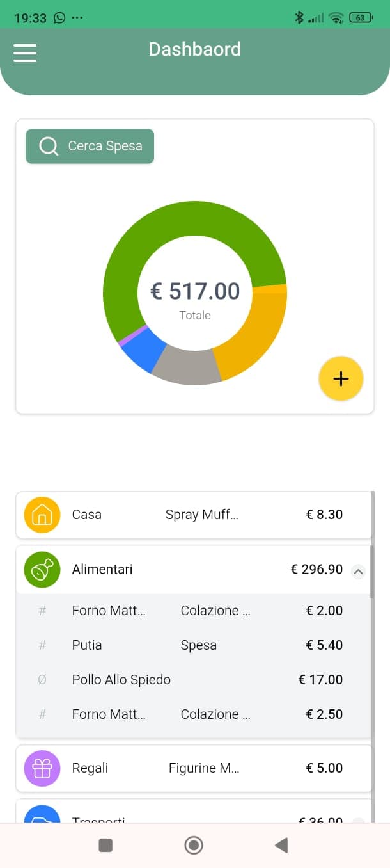Select the Pollo Allo Spiedo expense entry
This screenshot has width=390, height=868.
192,680
